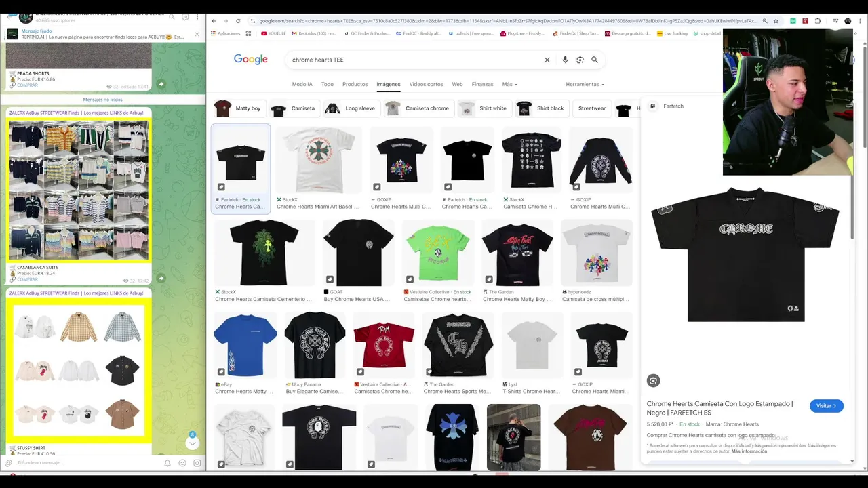868x488 pixels.
Task: Bookmark this page with star icon
Action: coord(776,21)
